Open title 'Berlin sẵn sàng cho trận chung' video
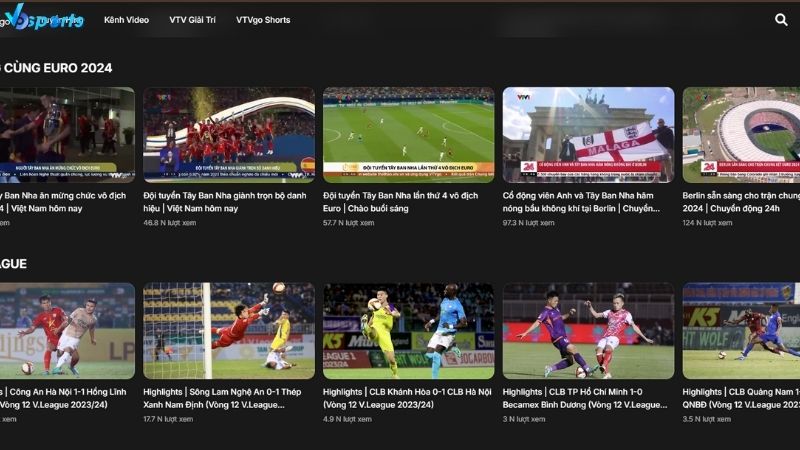The image size is (800, 450). click(741, 202)
